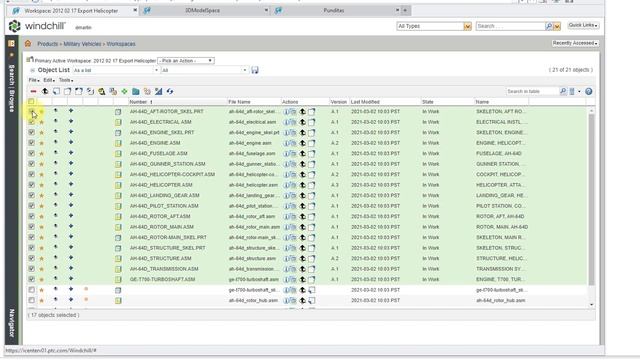Uncheck the AH-64D_FUSELAGE.ASM row checkbox

click(31, 153)
